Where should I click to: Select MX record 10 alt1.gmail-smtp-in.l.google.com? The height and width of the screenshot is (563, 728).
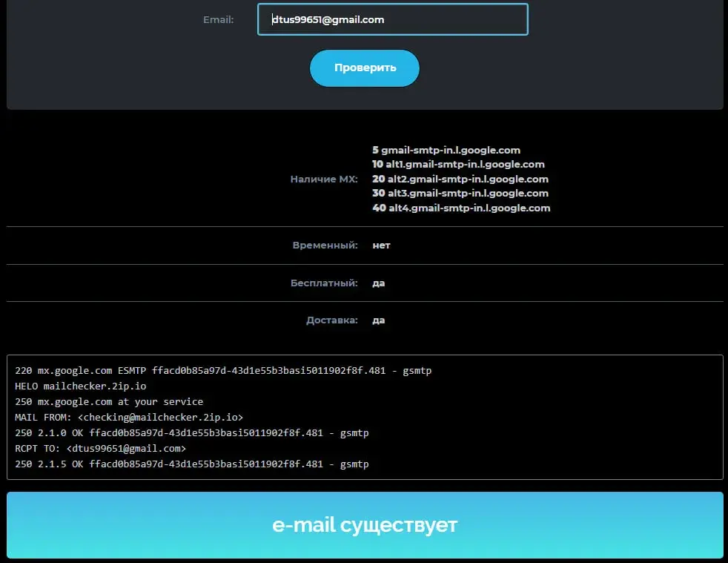[x=458, y=164]
